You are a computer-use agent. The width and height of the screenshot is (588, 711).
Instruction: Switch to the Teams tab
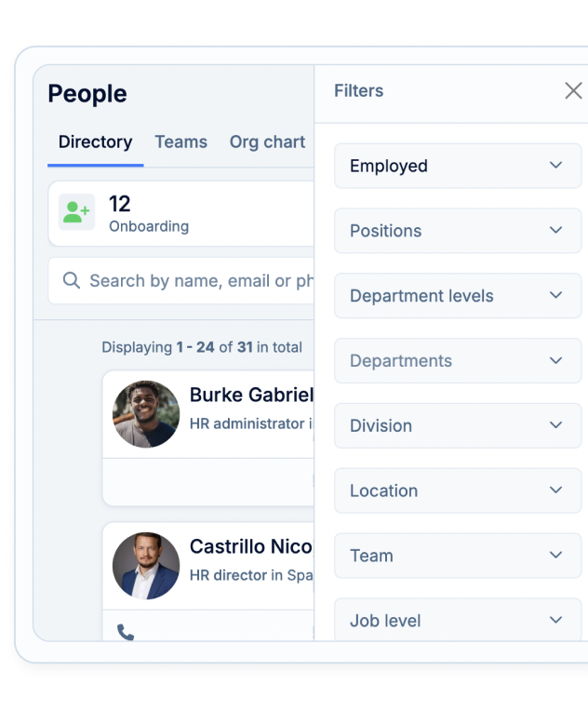180,142
